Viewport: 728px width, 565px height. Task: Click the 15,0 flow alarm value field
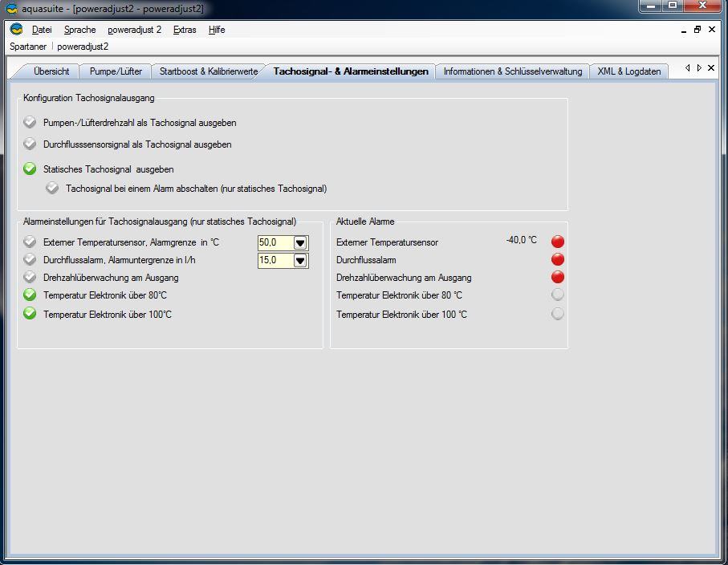276,260
